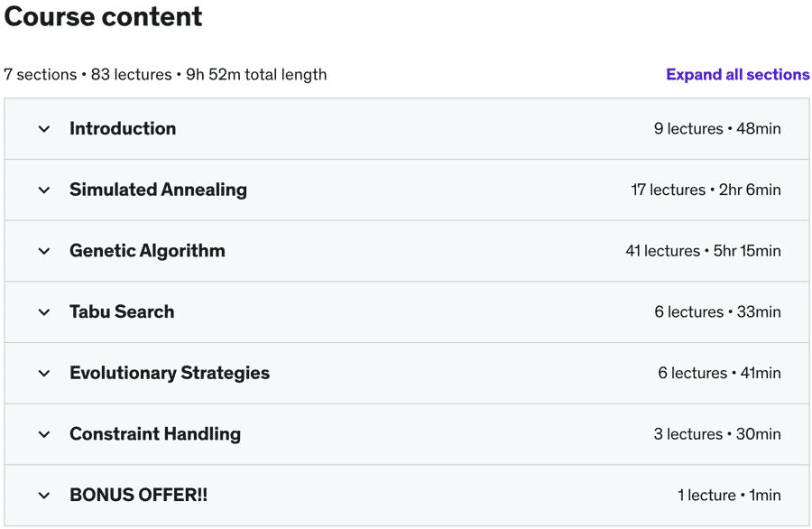Open the Simulated Annealing section title
Viewport: 812px width, 529px height.
pos(158,190)
